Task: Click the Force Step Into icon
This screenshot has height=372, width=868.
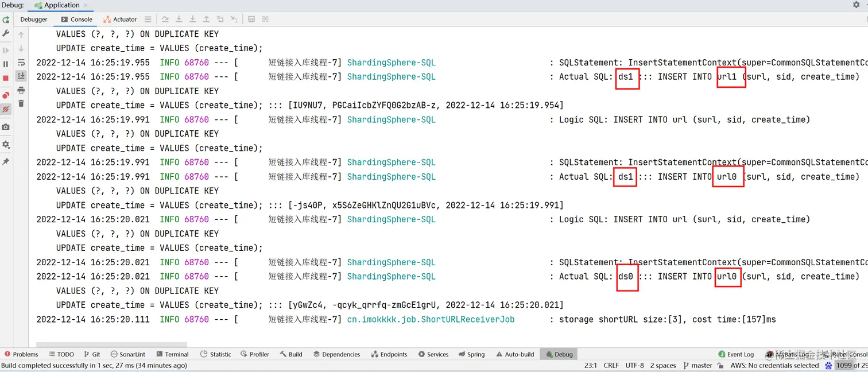Action: point(193,20)
